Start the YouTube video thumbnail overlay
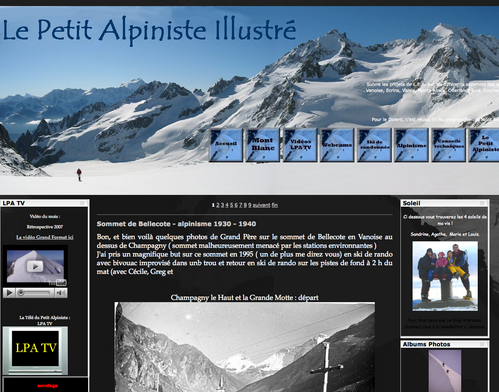 [x=35, y=266]
